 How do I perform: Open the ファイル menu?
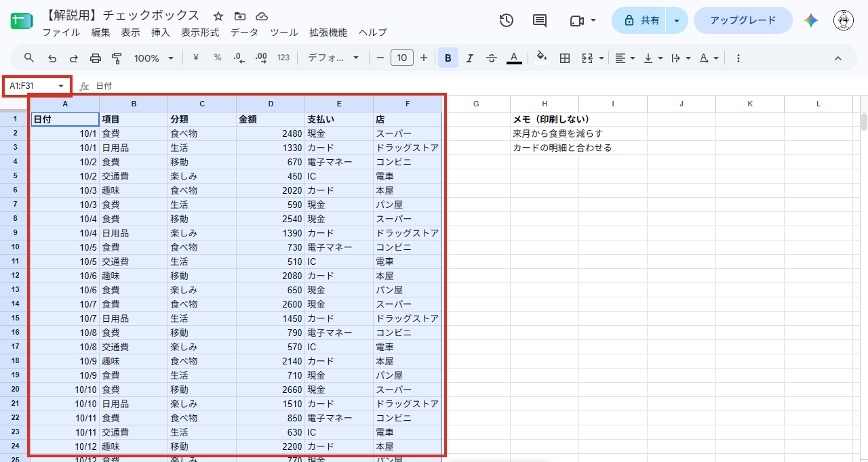point(61,32)
